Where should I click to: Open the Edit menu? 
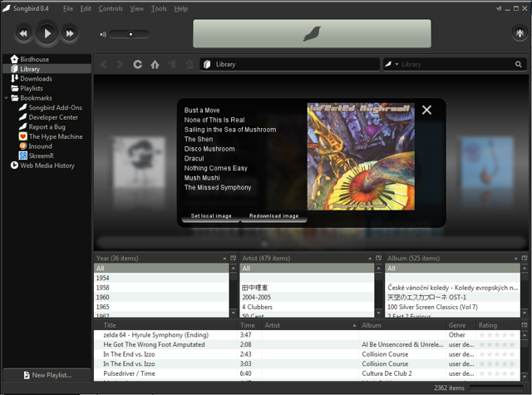point(86,8)
